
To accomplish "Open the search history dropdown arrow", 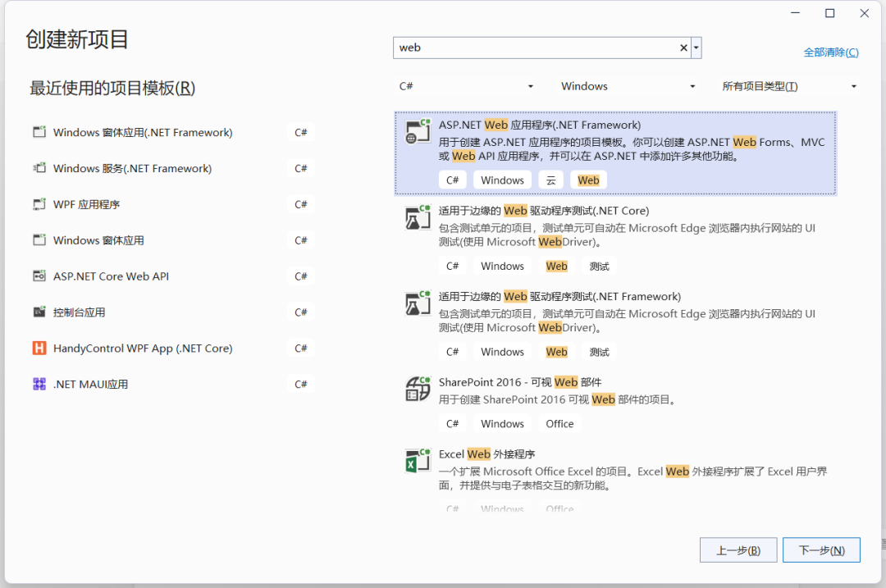I will [696, 48].
